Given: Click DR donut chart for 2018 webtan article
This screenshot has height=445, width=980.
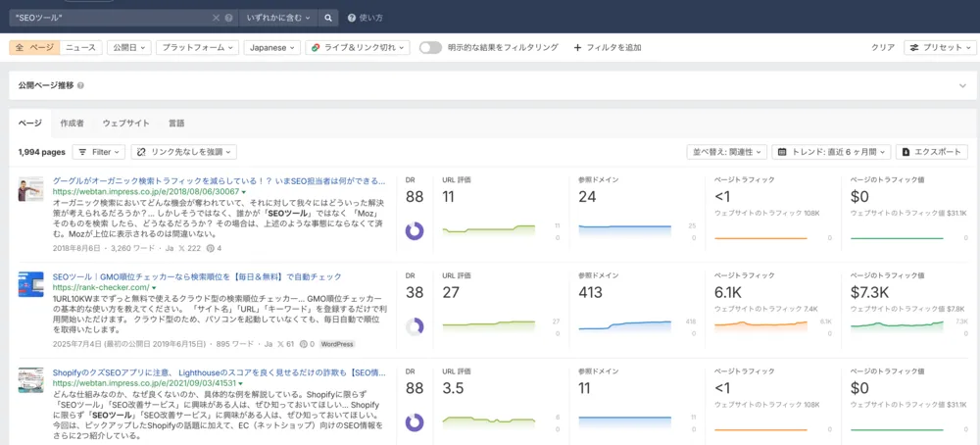Looking at the screenshot, I should click(415, 230).
